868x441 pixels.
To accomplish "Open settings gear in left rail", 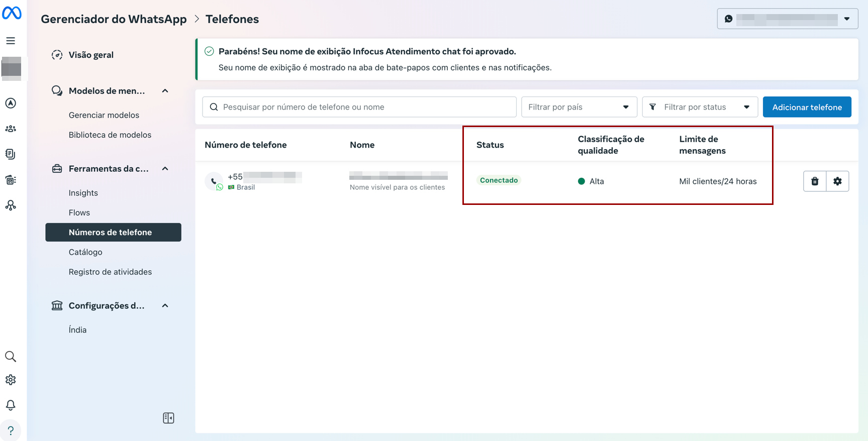I will click(x=11, y=380).
